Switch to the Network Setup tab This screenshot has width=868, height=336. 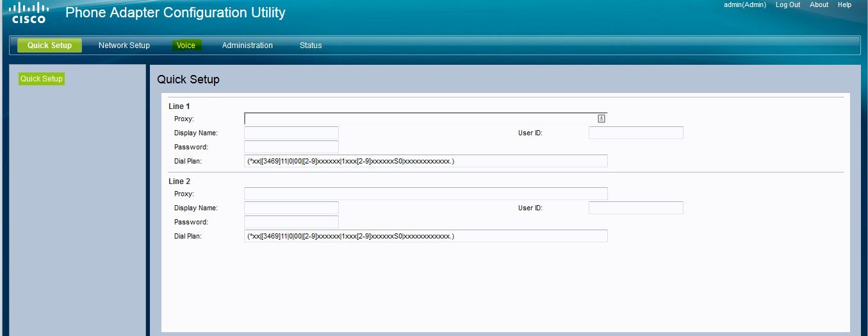(124, 46)
